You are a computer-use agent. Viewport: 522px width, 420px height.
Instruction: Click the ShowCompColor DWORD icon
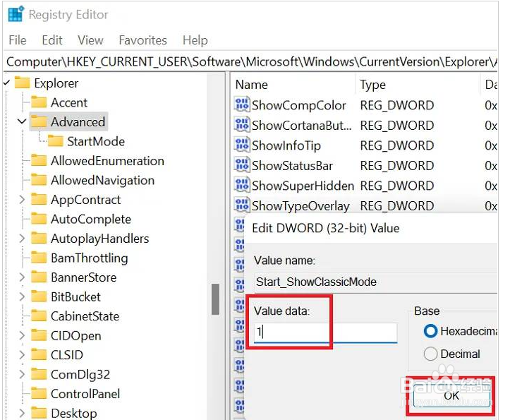coord(242,105)
